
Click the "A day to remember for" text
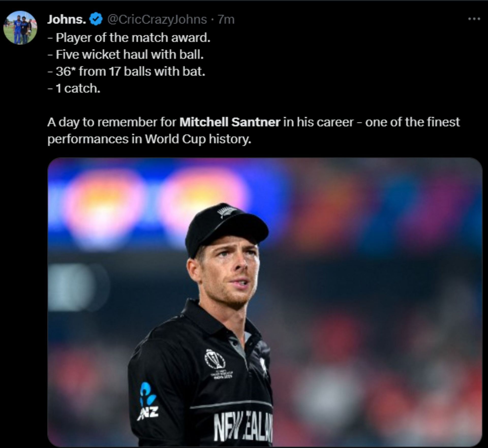[112, 122]
